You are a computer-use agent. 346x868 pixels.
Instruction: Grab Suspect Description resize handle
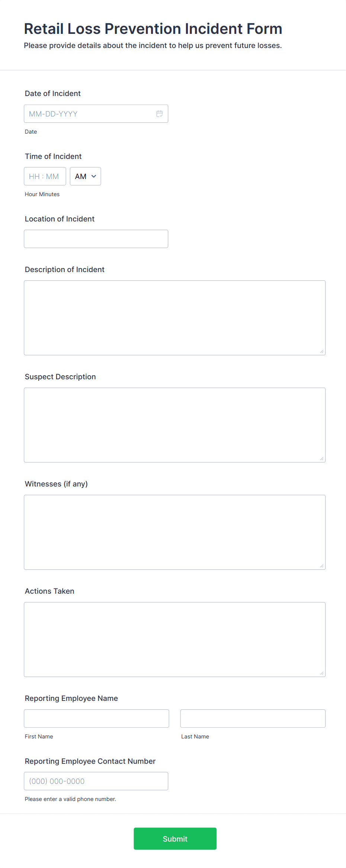tap(322, 459)
